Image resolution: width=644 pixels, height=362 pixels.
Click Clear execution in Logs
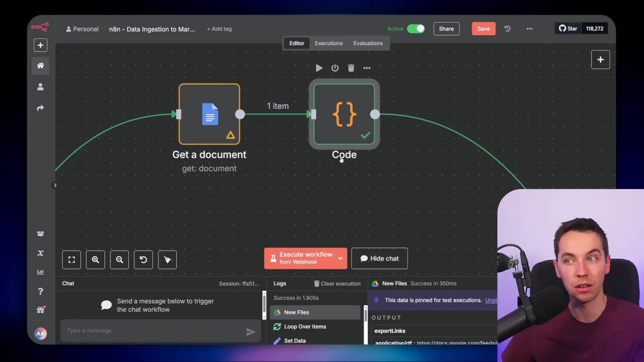(x=337, y=284)
